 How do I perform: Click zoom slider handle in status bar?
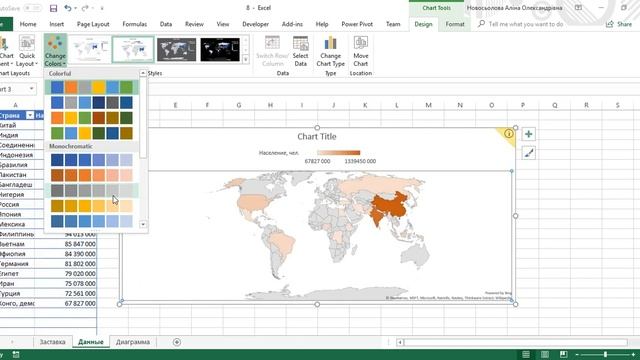point(606,354)
